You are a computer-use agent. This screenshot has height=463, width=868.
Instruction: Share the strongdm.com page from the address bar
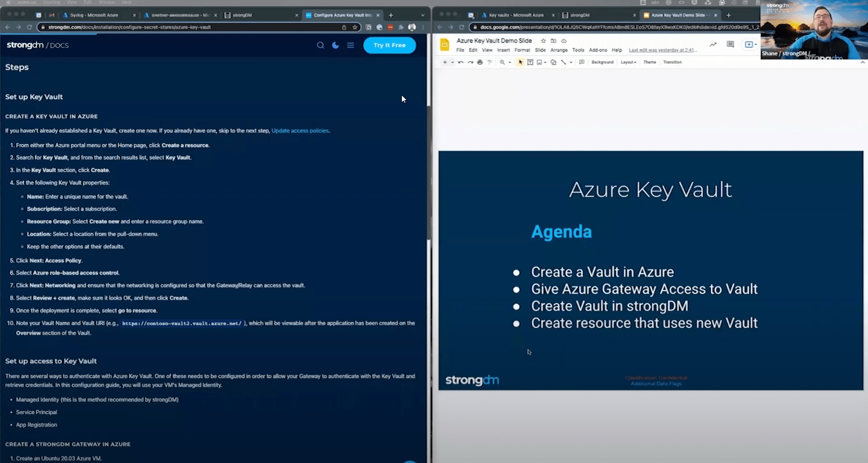(344, 27)
